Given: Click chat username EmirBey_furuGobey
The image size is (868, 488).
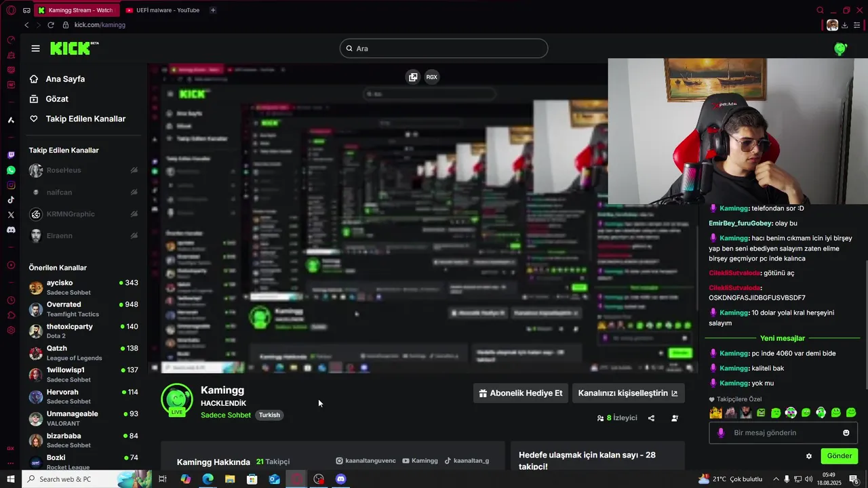Looking at the screenshot, I should [741, 223].
